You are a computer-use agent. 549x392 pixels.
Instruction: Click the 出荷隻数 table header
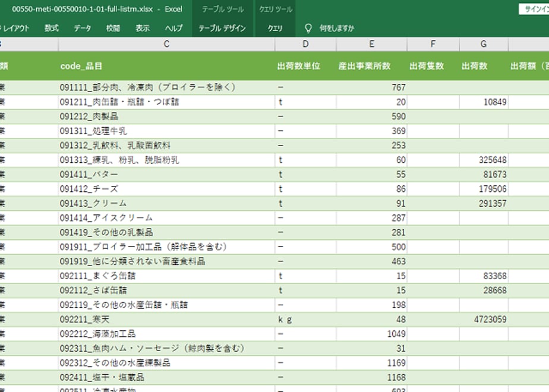click(x=433, y=66)
